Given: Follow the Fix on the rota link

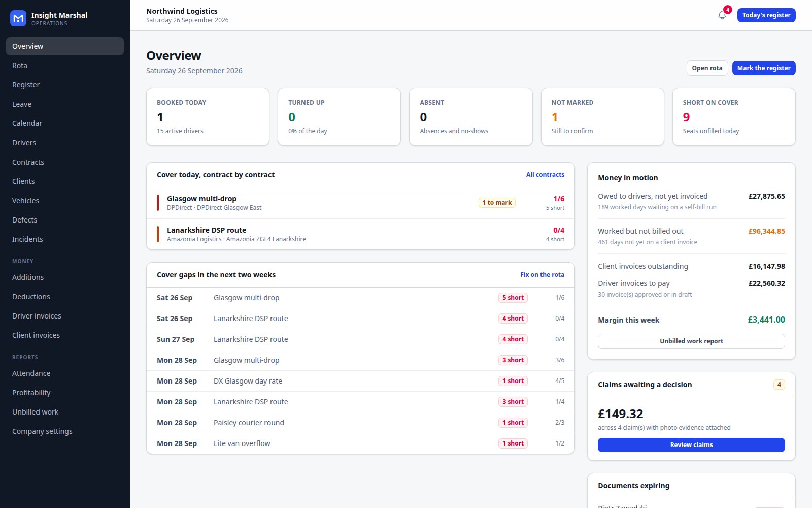Looking at the screenshot, I should click(x=542, y=275).
